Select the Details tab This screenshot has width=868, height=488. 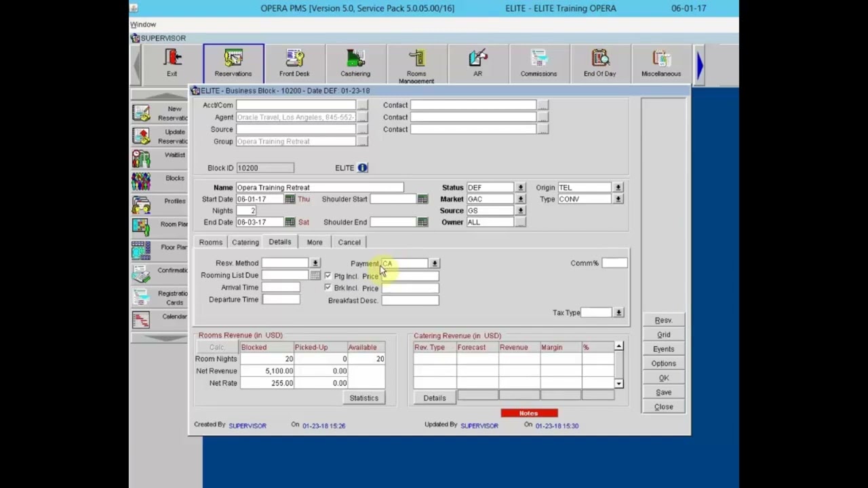click(x=280, y=242)
